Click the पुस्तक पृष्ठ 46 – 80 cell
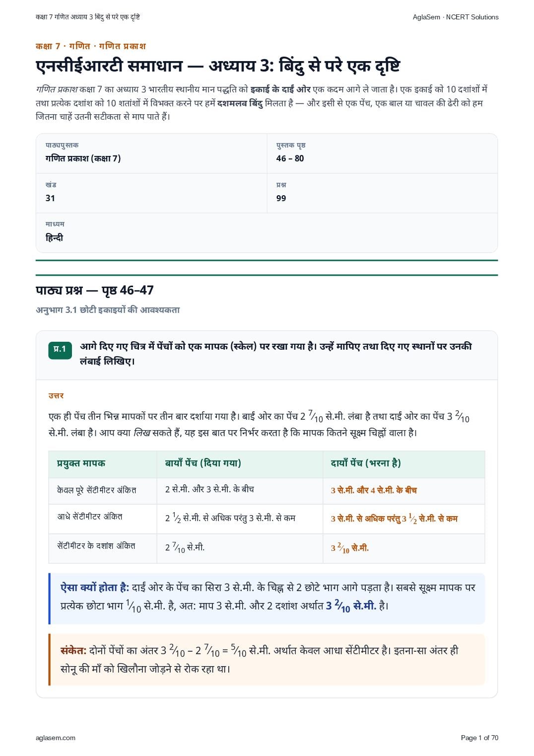Image resolution: width=534 pixels, height=756 pixels. (382, 153)
